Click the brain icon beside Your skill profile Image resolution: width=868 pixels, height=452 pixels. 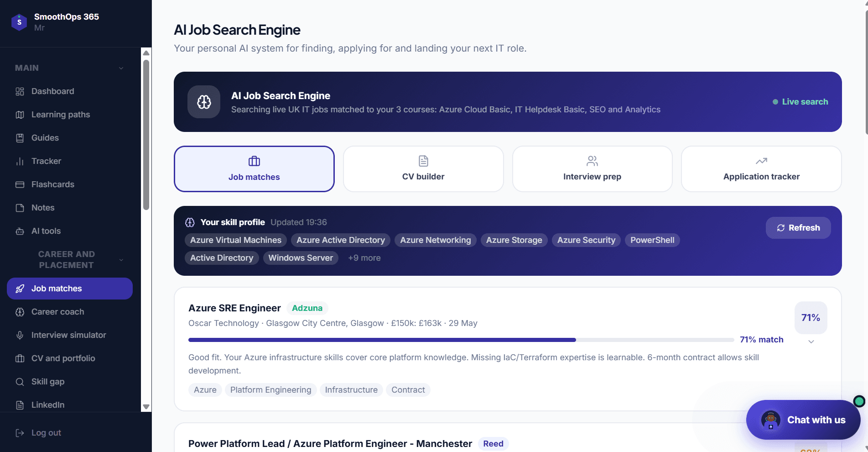(x=190, y=222)
